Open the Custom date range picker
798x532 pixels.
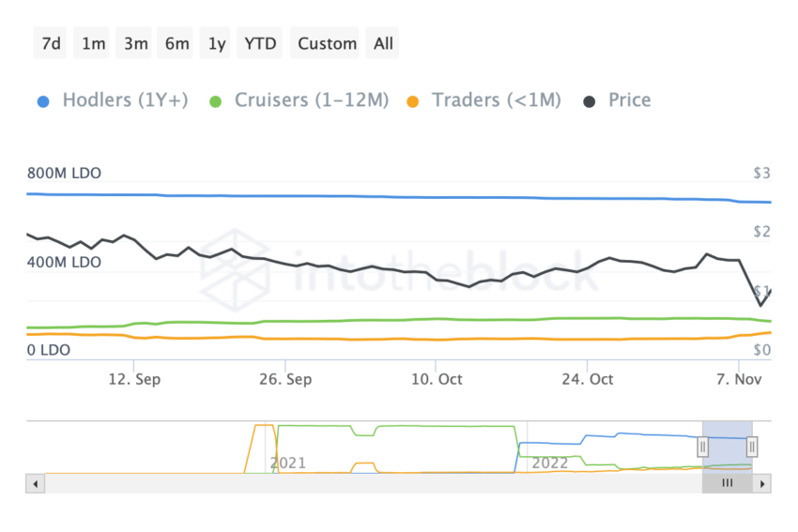327,43
